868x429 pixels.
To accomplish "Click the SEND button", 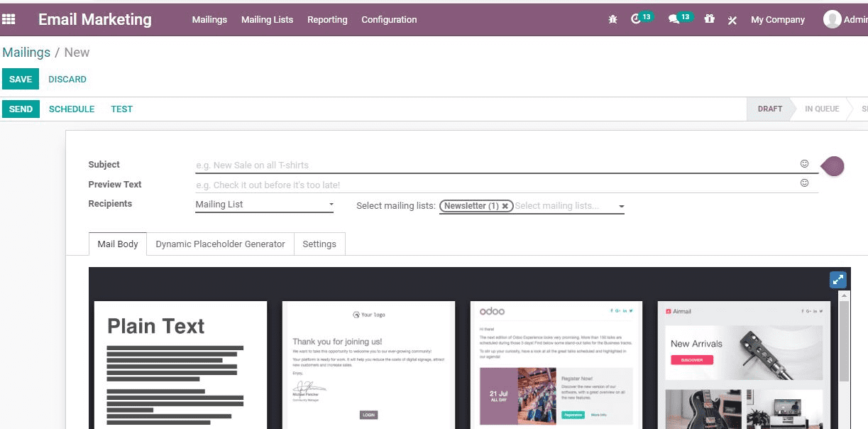I will click(21, 109).
